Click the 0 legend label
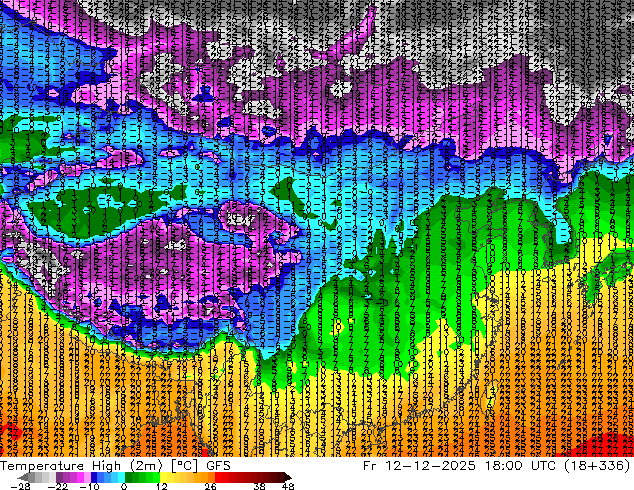Viewport: 634px width, 490px height. tap(124, 486)
